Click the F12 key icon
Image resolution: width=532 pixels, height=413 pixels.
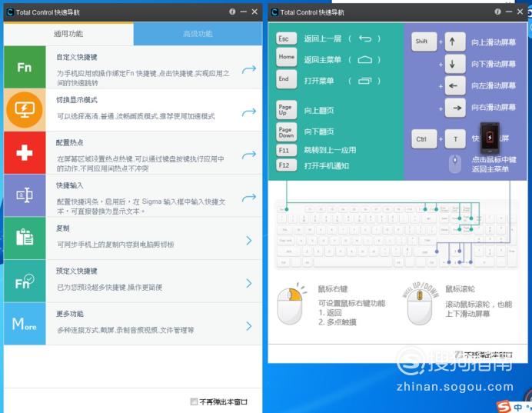286,165
